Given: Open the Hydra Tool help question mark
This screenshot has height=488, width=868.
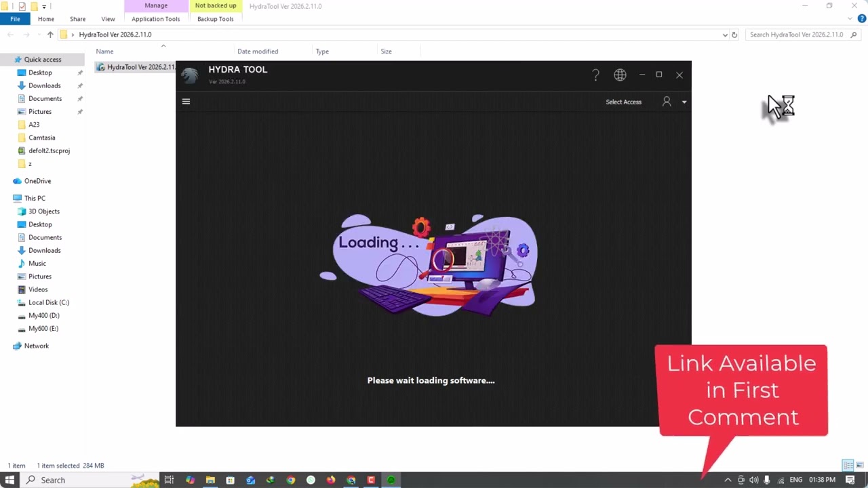Looking at the screenshot, I should click(595, 75).
